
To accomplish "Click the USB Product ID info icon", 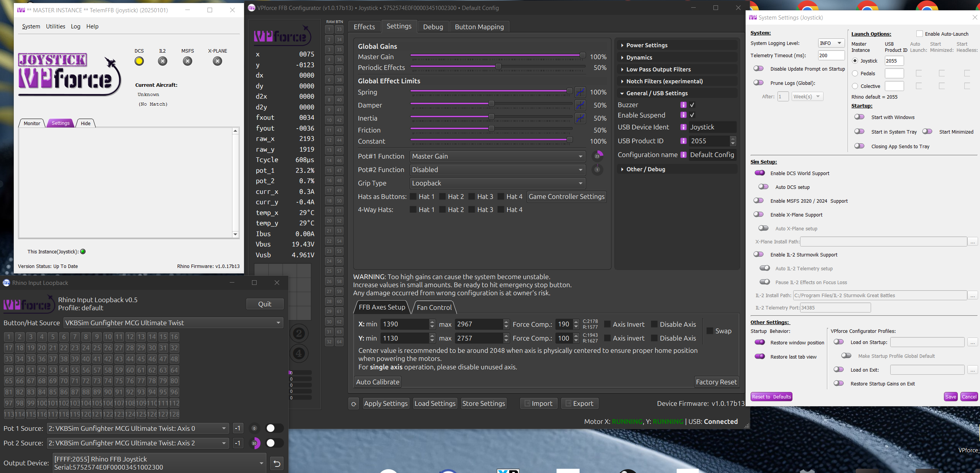I will click(683, 141).
